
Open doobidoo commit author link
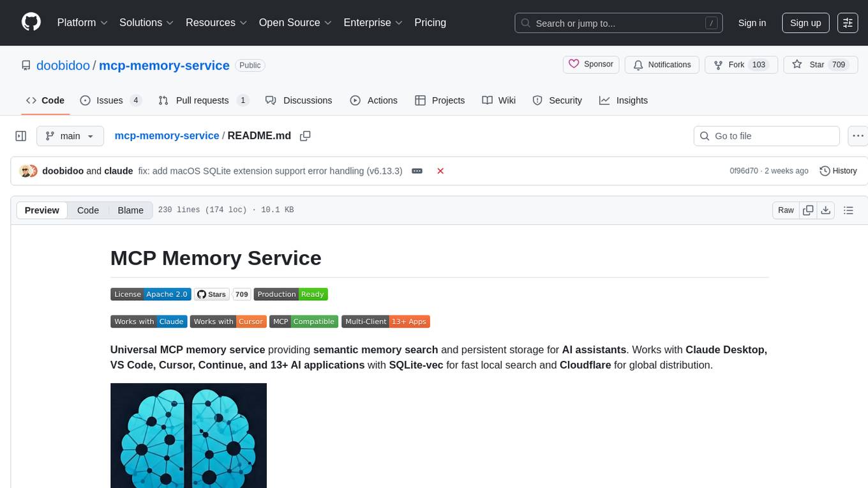click(63, 171)
